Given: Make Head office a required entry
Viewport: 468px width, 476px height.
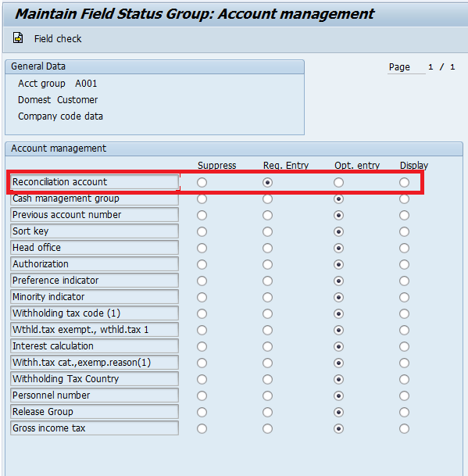Looking at the screenshot, I should click(267, 248).
